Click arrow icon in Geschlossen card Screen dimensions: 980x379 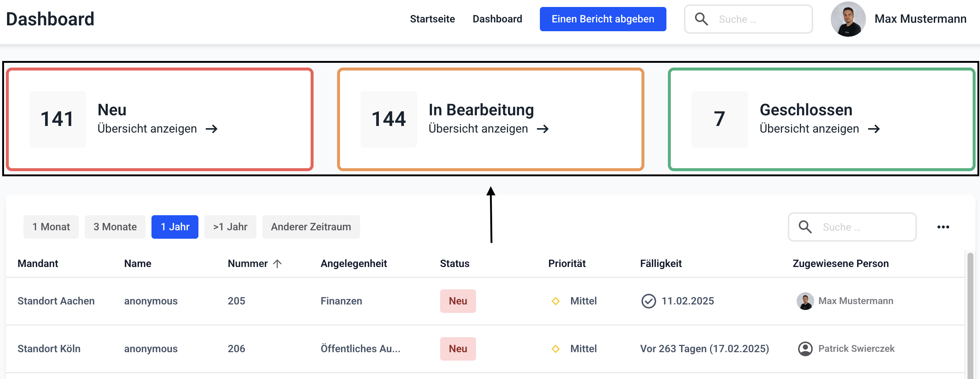tap(874, 129)
